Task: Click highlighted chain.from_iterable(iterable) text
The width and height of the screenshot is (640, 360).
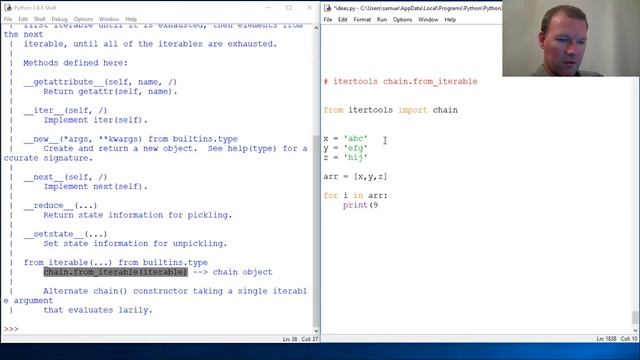Action: (x=116, y=272)
